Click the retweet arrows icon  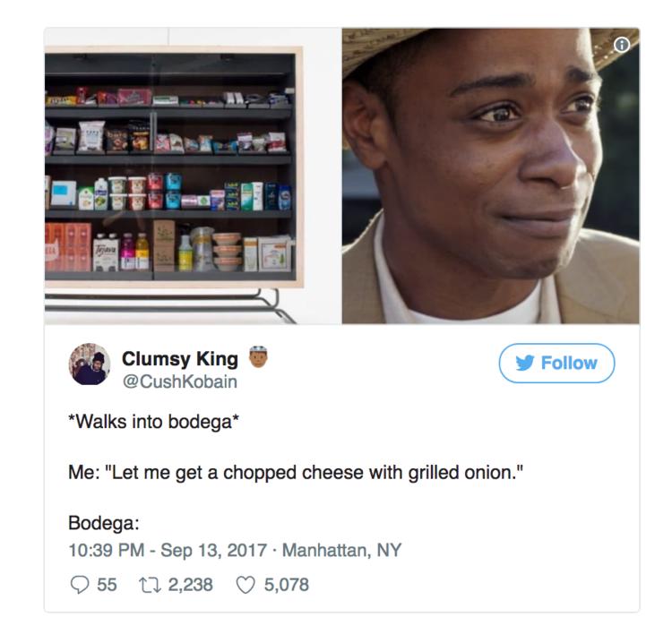pyautogui.click(x=150, y=585)
